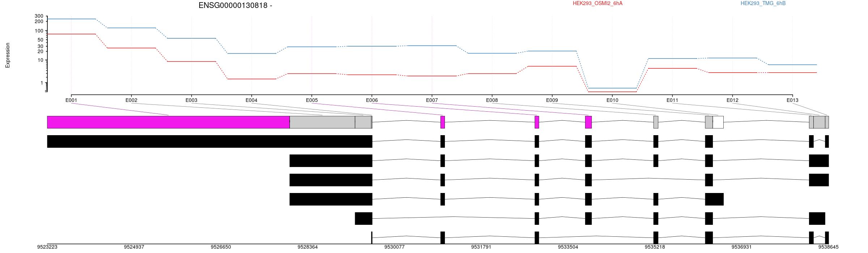
Task: Click genomic coordinate 9531791
Action: pos(481,247)
